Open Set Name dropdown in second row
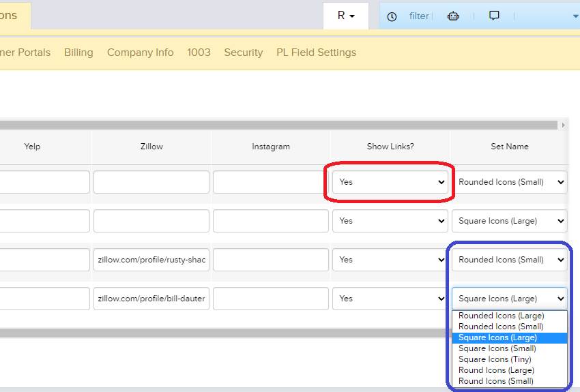This screenshot has width=580, height=392. [x=510, y=221]
